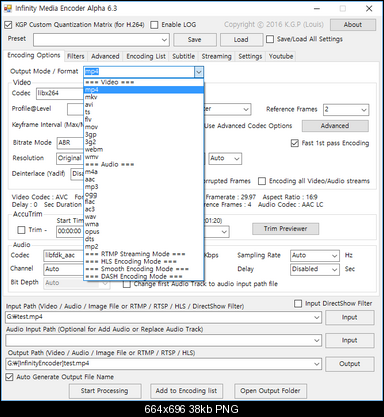The height and width of the screenshot is (417, 384).
Task: Click Advanced codec options button
Action: coord(335,126)
